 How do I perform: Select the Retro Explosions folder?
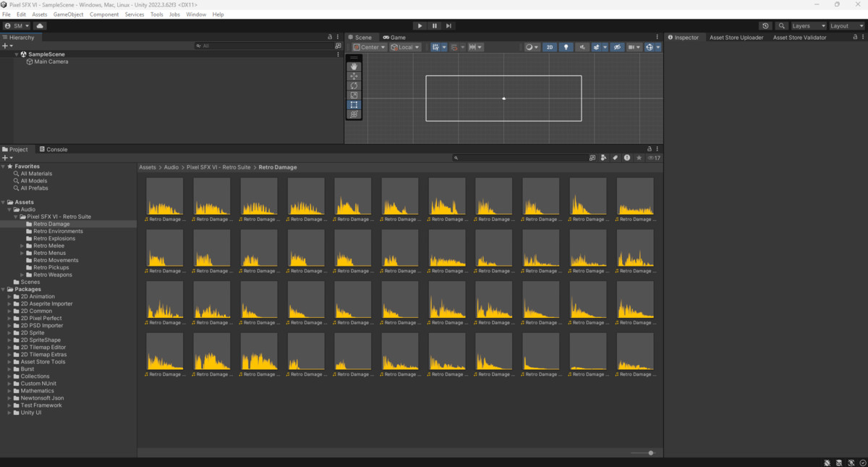coord(54,239)
